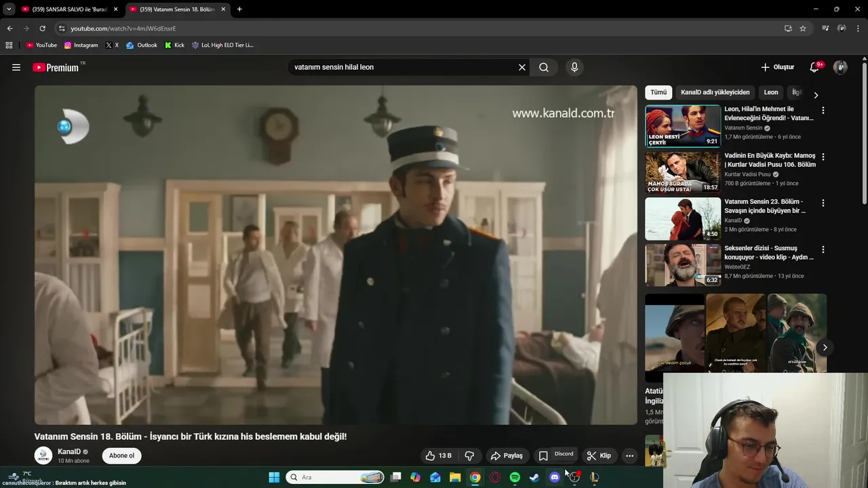Select the Tümü filter chip
This screenshot has height=488, width=868.
658,92
